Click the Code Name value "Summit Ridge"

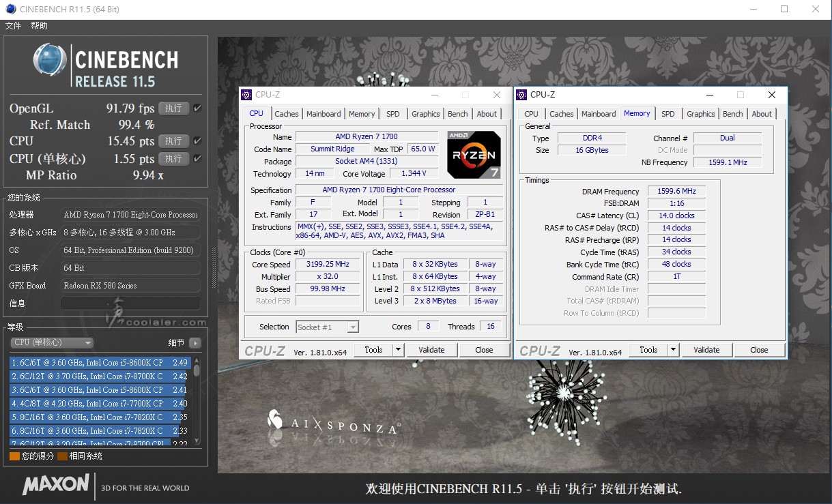[332, 149]
